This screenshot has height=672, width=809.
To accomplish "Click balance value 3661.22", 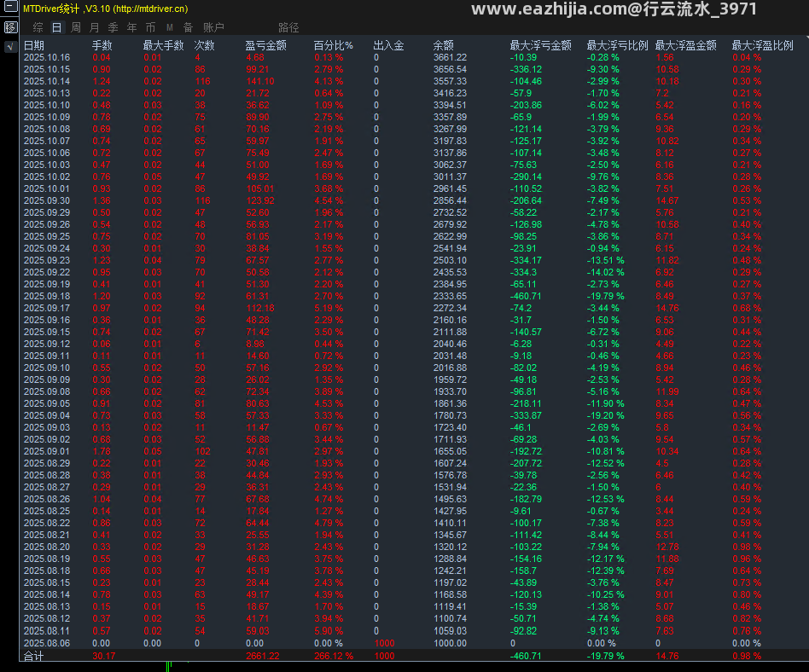I will (x=450, y=57).
